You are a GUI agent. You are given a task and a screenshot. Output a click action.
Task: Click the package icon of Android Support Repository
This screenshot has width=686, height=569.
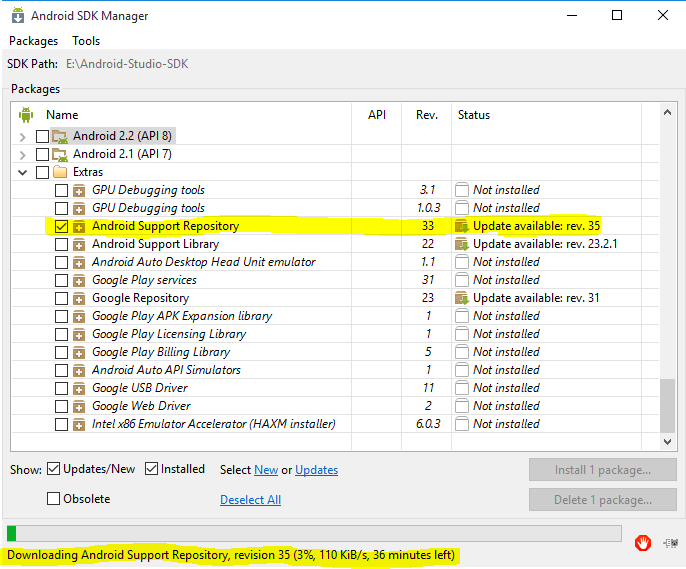coord(79,227)
